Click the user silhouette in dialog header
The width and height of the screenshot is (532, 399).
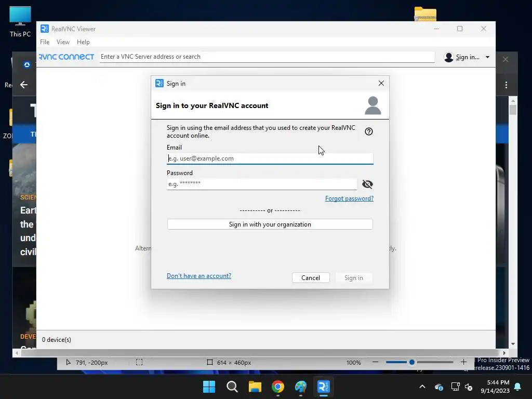click(x=373, y=105)
